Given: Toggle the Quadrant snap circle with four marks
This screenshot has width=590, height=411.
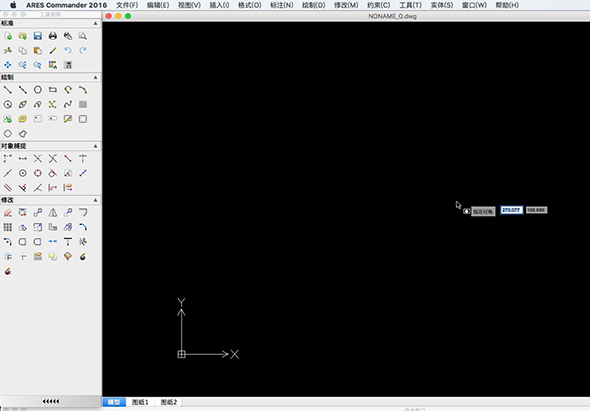Looking at the screenshot, I should [x=38, y=173].
